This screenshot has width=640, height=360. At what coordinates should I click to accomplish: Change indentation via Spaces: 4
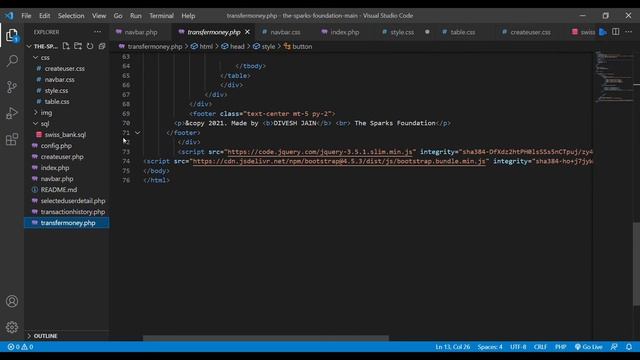(490, 347)
